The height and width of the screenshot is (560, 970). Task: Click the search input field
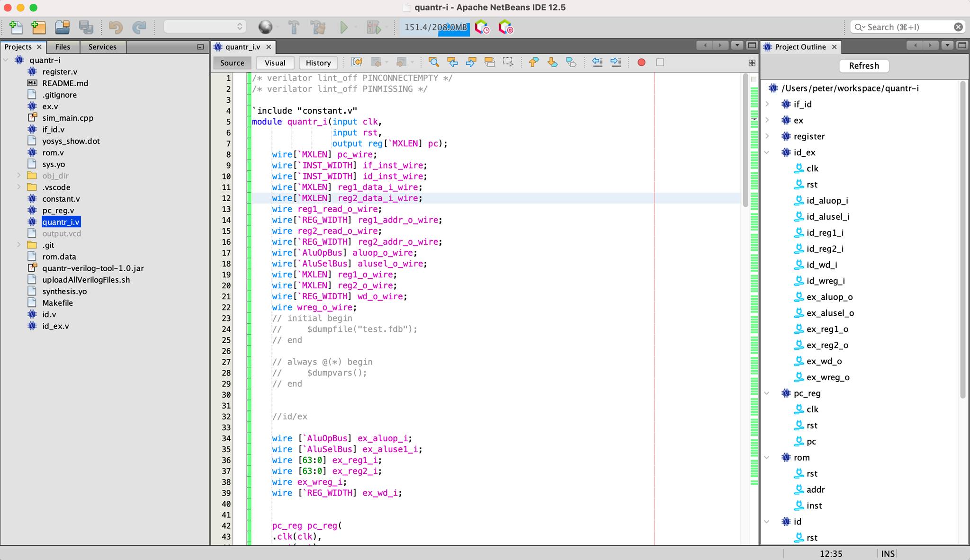click(x=907, y=27)
